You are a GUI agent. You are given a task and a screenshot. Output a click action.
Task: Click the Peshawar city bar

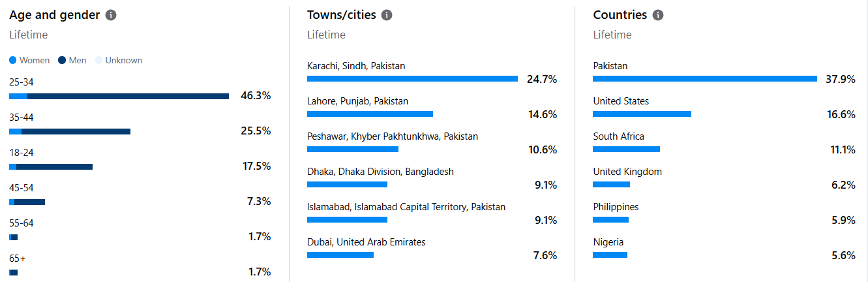click(352, 149)
